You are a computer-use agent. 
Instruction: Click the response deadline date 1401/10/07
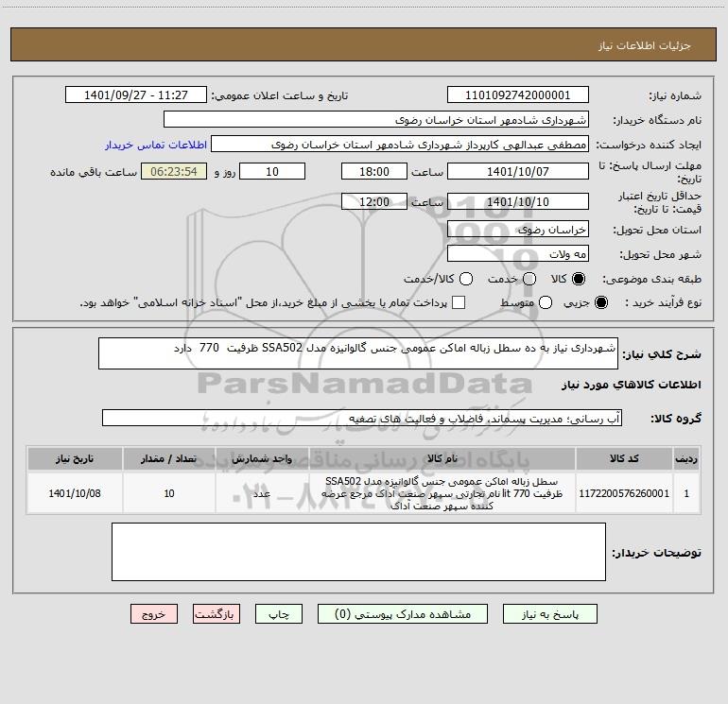518,171
